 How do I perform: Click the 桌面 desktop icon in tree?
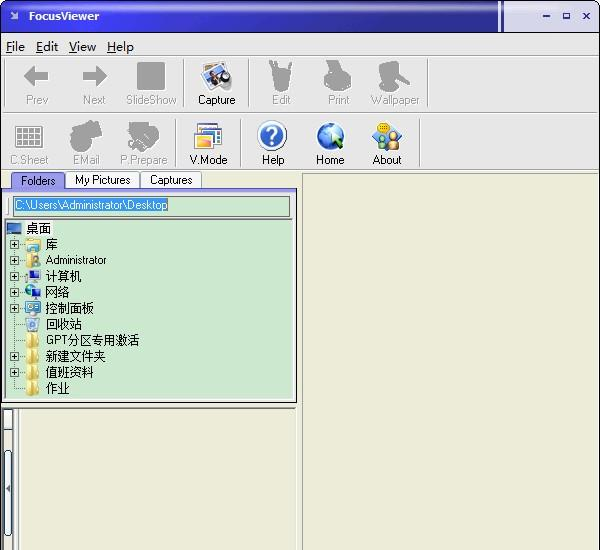click(14, 228)
